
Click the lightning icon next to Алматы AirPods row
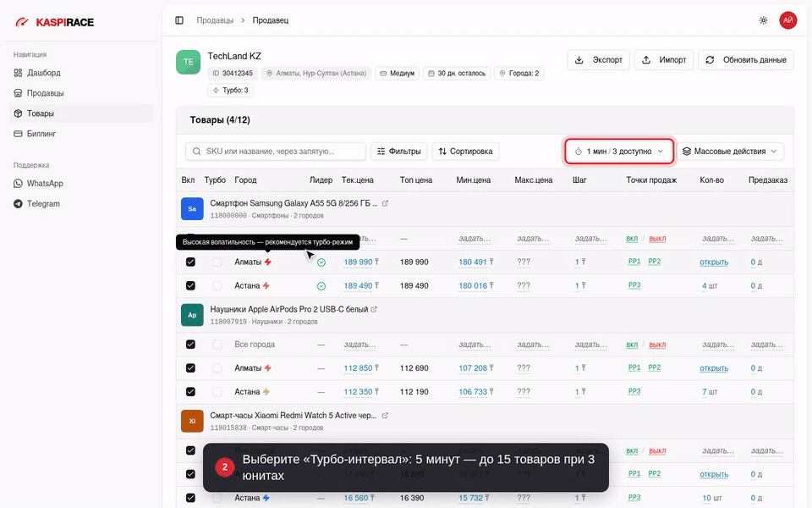[x=268, y=368]
